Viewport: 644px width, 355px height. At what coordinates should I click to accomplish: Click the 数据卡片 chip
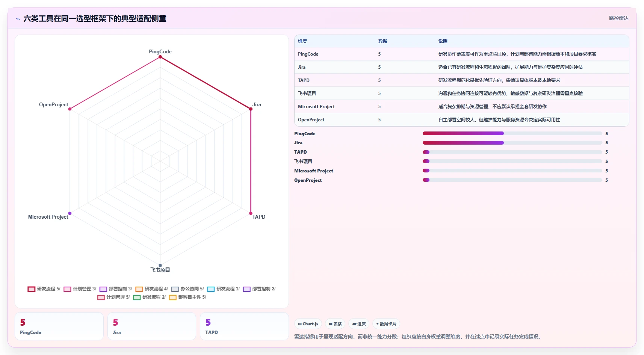pos(386,324)
